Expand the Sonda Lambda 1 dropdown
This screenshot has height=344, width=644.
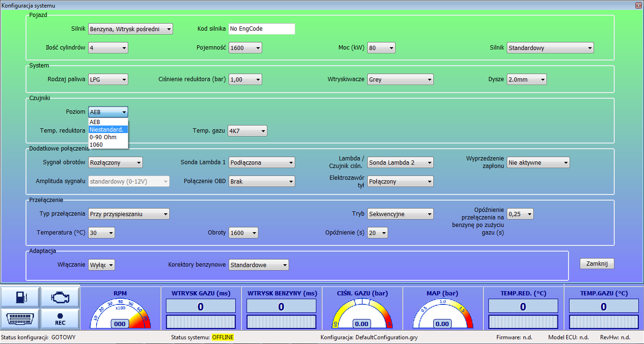click(x=262, y=162)
